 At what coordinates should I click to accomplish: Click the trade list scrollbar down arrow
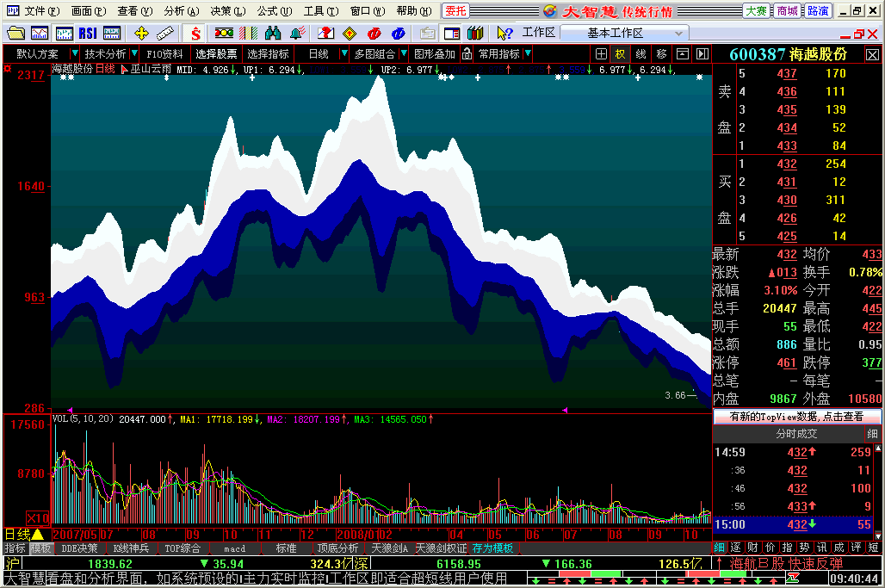[877, 535]
